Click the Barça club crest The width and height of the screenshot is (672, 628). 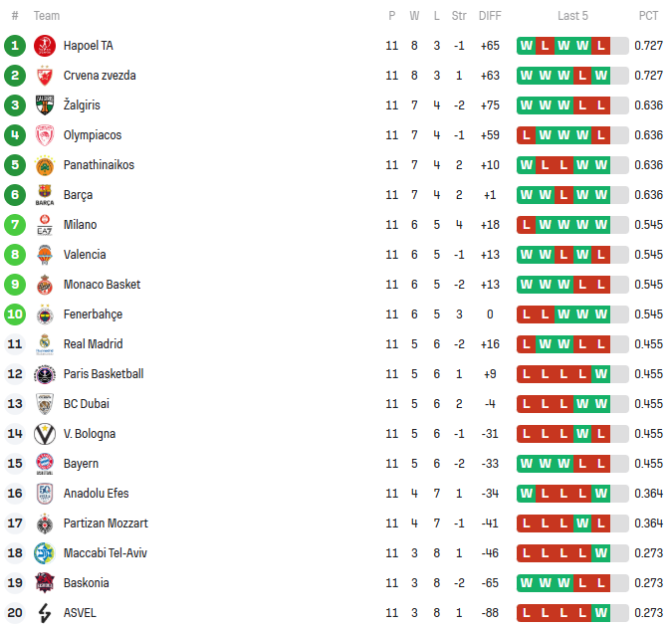(45, 195)
